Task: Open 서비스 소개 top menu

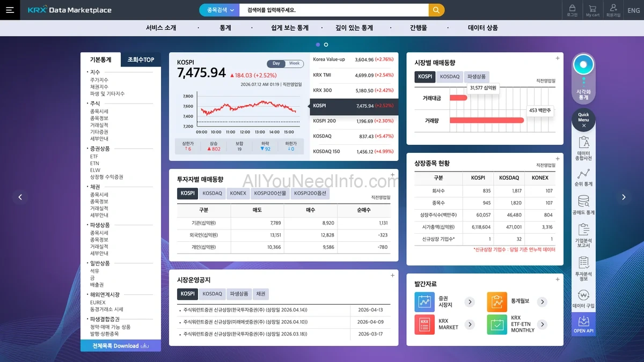Action: (x=161, y=28)
